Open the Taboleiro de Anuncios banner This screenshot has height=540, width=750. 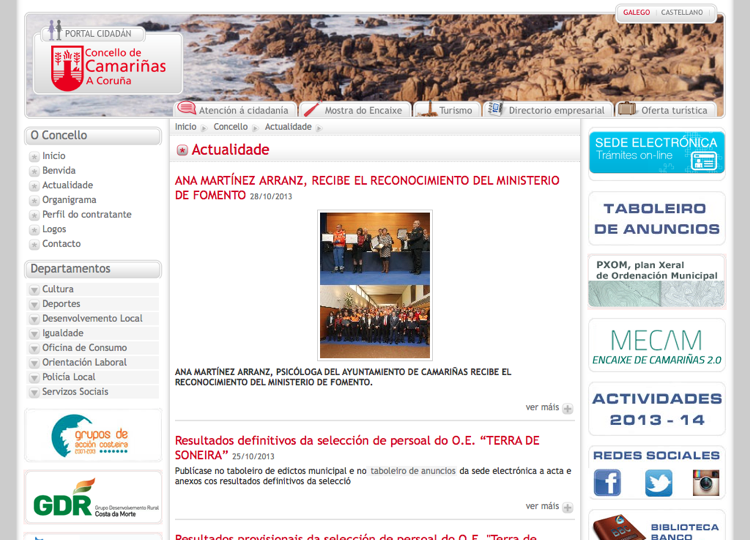click(657, 219)
